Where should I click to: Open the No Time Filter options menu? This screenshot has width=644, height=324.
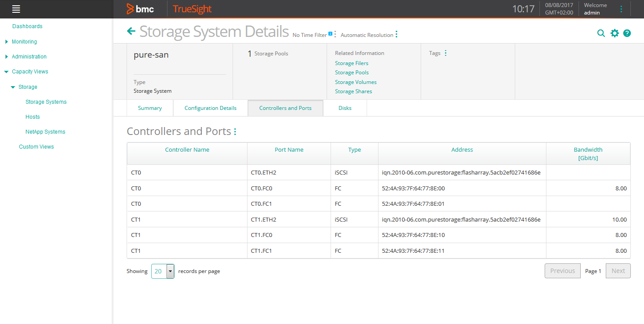(x=335, y=34)
